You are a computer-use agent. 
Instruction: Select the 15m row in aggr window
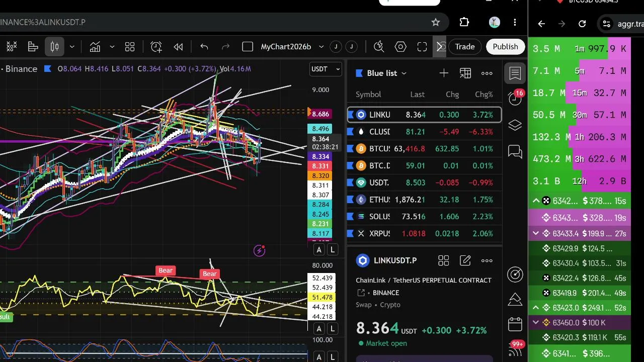coord(580,93)
